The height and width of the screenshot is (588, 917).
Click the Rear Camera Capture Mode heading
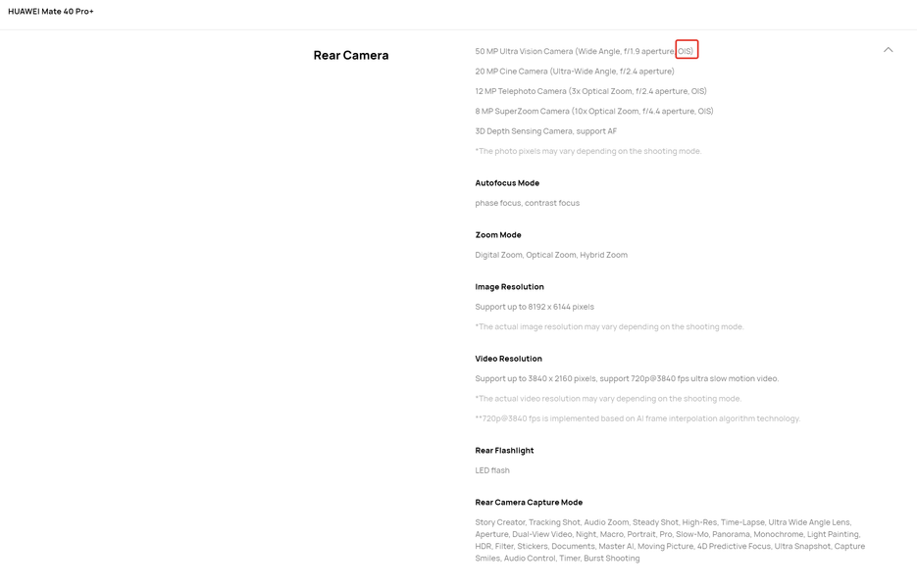(x=529, y=503)
